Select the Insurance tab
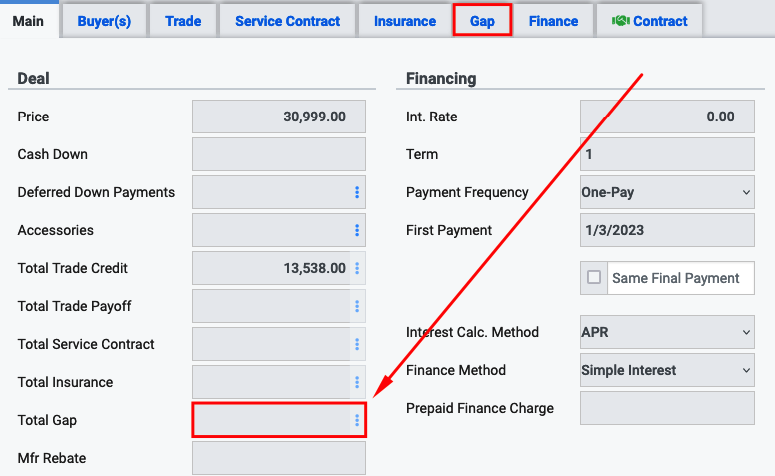The width and height of the screenshot is (775, 476). coord(405,21)
